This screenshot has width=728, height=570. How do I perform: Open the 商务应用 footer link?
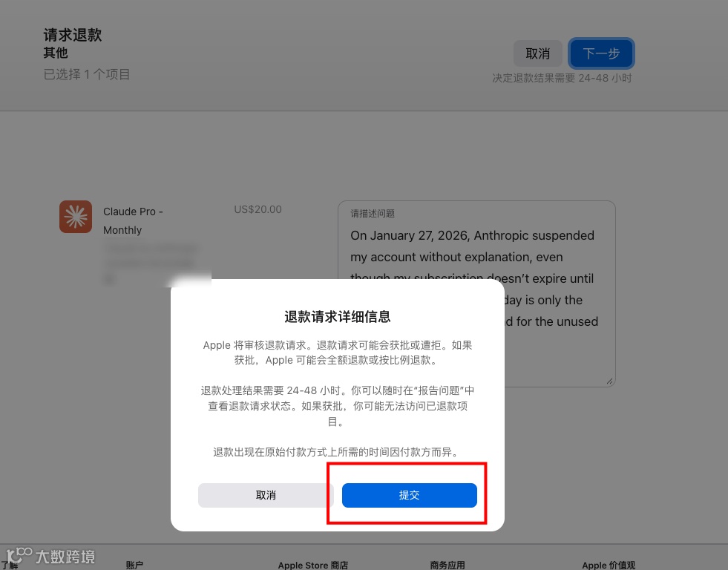447,565
